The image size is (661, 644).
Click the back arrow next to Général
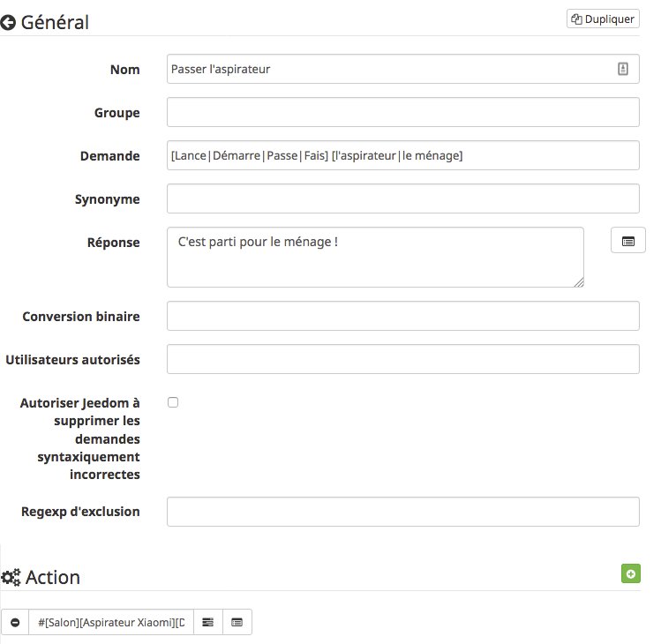[x=8, y=22]
